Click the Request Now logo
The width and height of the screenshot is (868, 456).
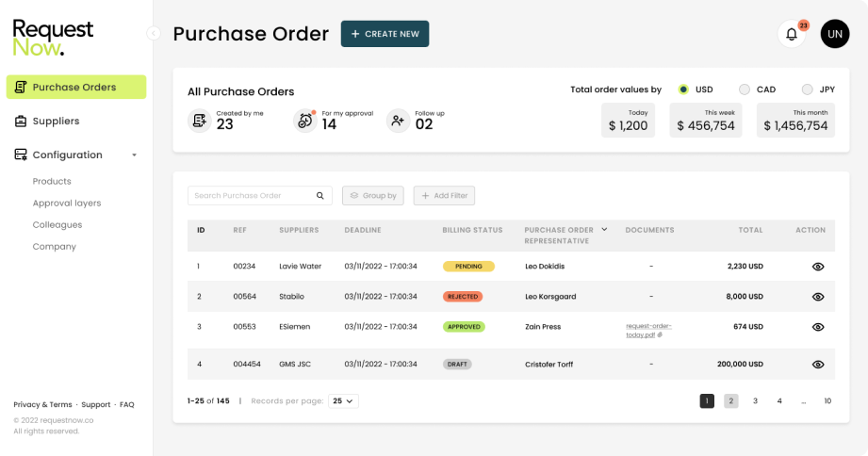click(53, 37)
